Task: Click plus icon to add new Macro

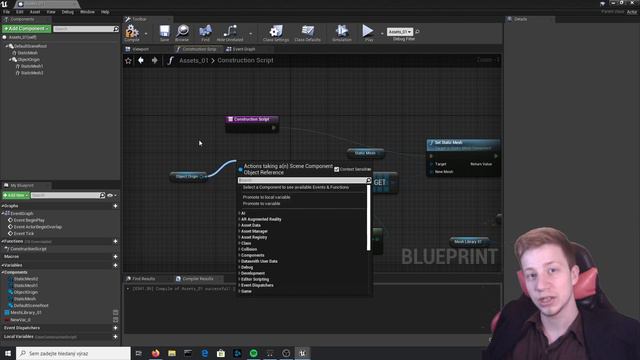Action: (x=115, y=256)
